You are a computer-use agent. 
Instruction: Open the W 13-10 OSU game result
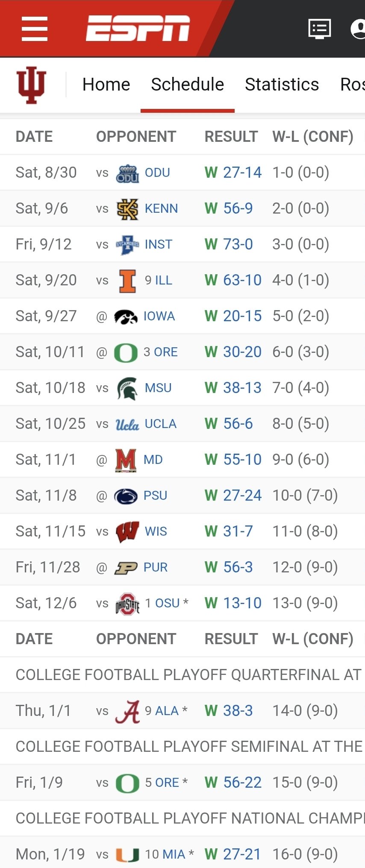click(x=233, y=603)
